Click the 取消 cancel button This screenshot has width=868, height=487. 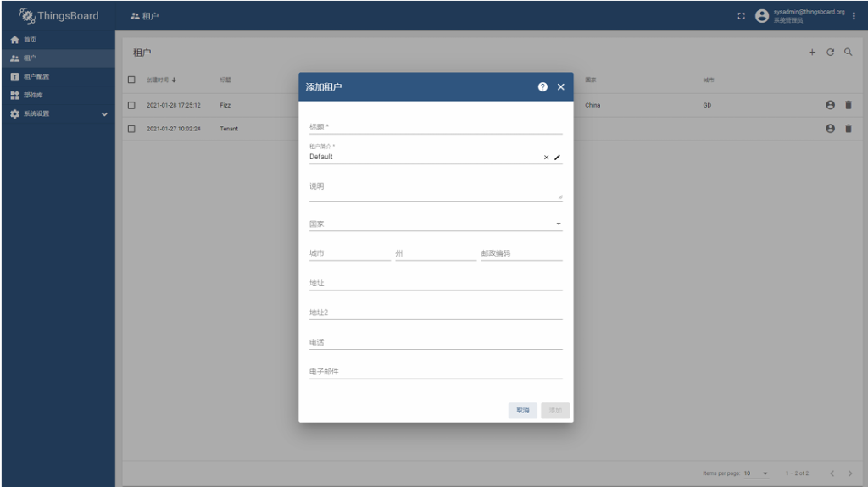point(522,410)
